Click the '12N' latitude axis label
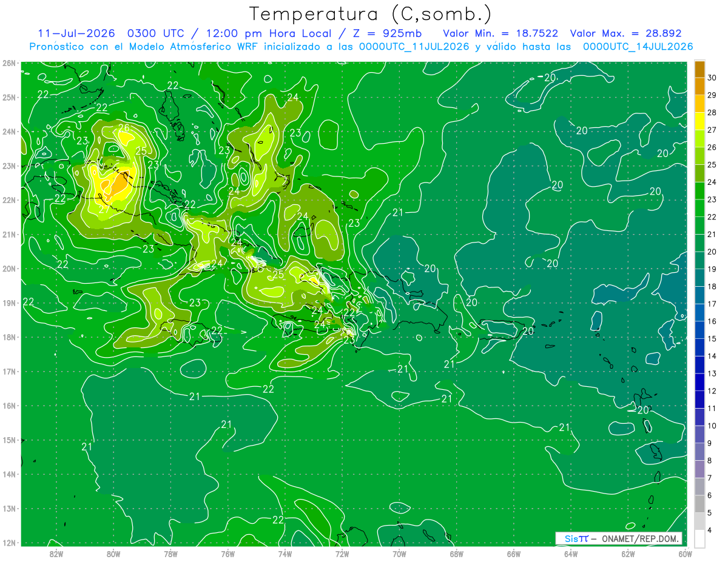 (9, 543)
